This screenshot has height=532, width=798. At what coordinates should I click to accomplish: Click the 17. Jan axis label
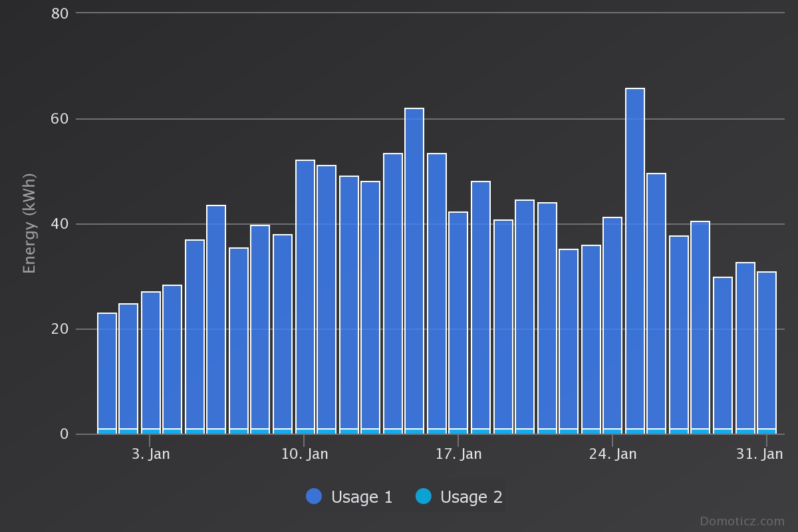(x=459, y=454)
